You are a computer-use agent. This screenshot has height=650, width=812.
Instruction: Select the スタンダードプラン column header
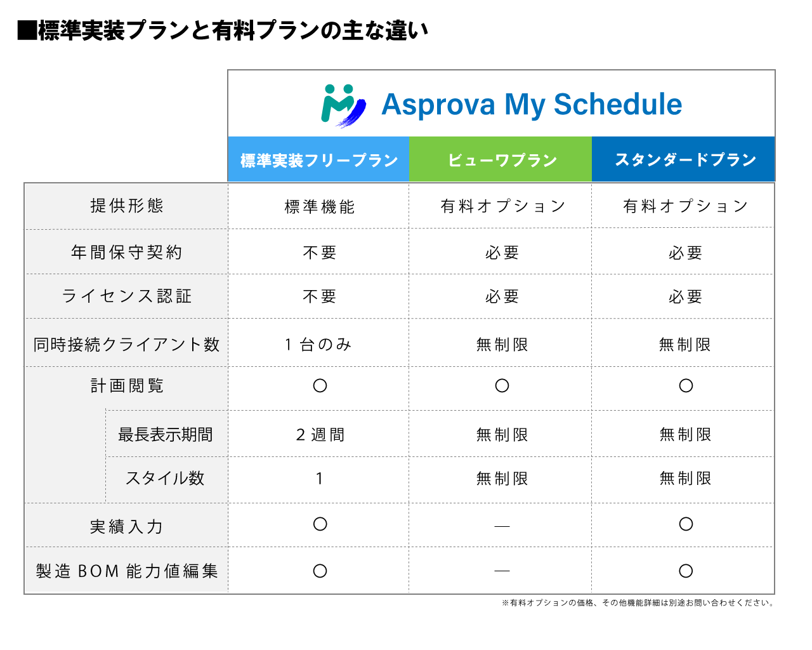click(x=685, y=160)
